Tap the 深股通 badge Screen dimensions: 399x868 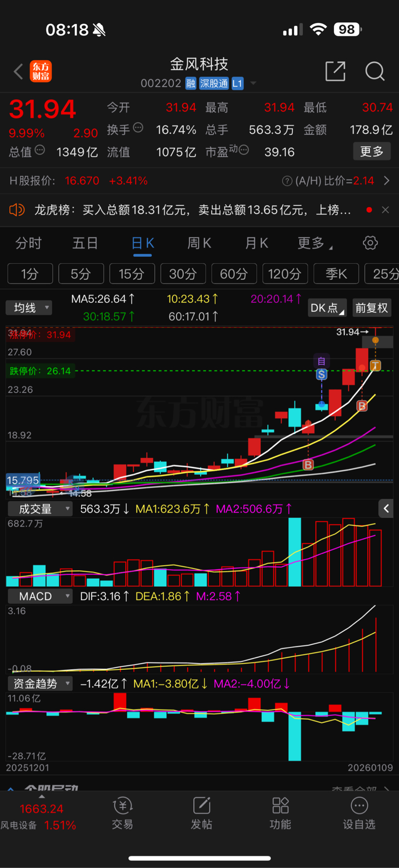(x=214, y=83)
